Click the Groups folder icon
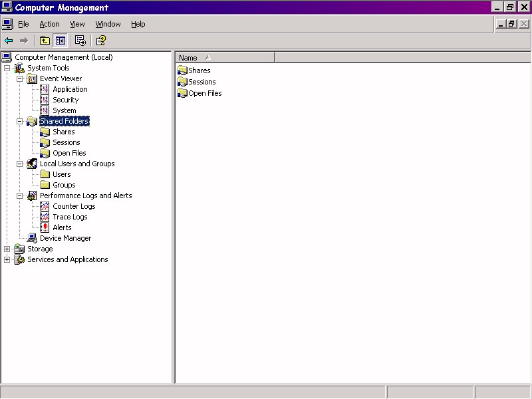532x399 pixels. coord(45,185)
